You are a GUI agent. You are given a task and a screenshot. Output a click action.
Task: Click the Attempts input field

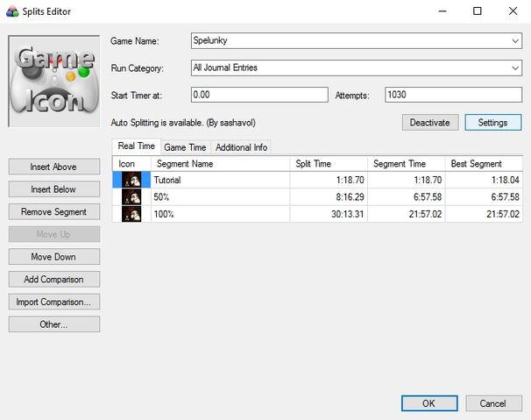453,95
